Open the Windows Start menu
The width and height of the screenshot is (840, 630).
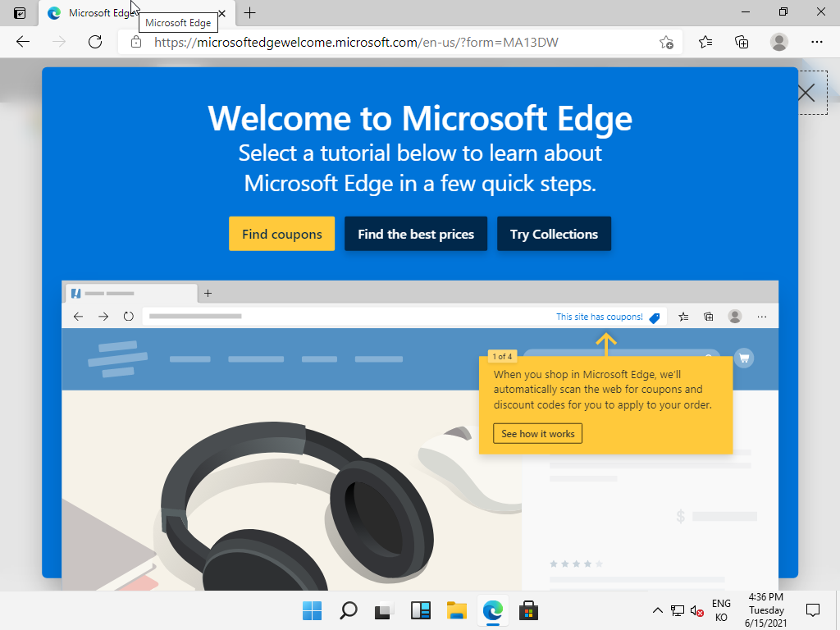(x=312, y=610)
